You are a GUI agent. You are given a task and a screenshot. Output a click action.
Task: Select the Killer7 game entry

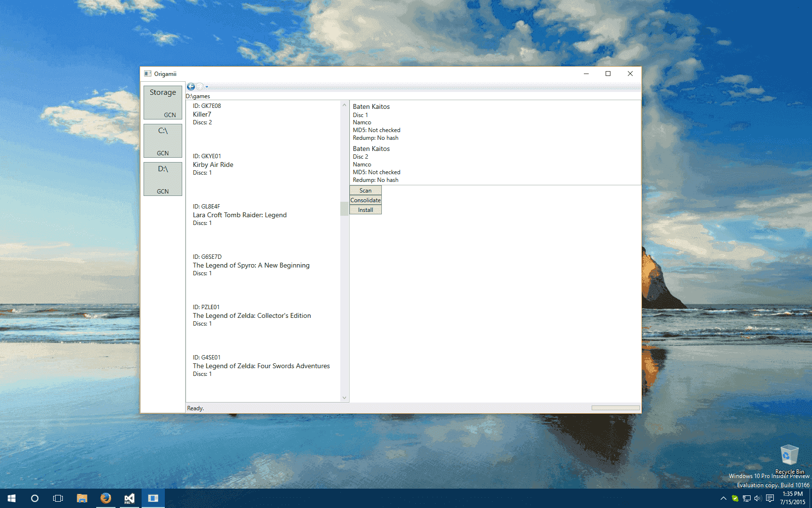tap(263, 114)
